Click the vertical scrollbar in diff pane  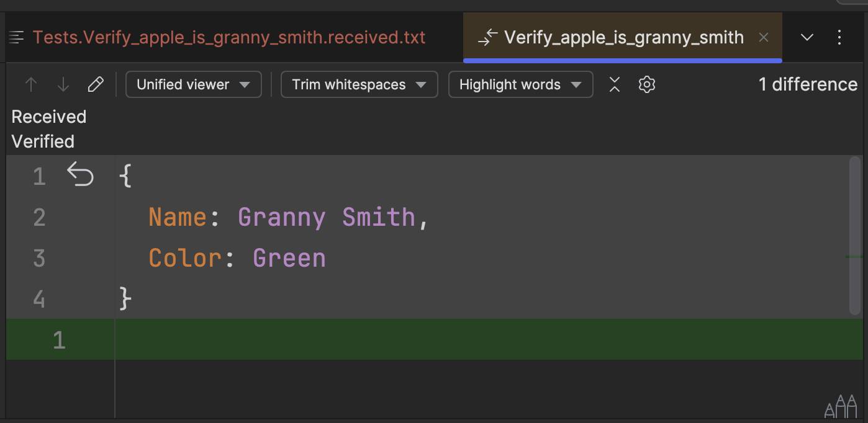pyautogui.click(x=855, y=236)
